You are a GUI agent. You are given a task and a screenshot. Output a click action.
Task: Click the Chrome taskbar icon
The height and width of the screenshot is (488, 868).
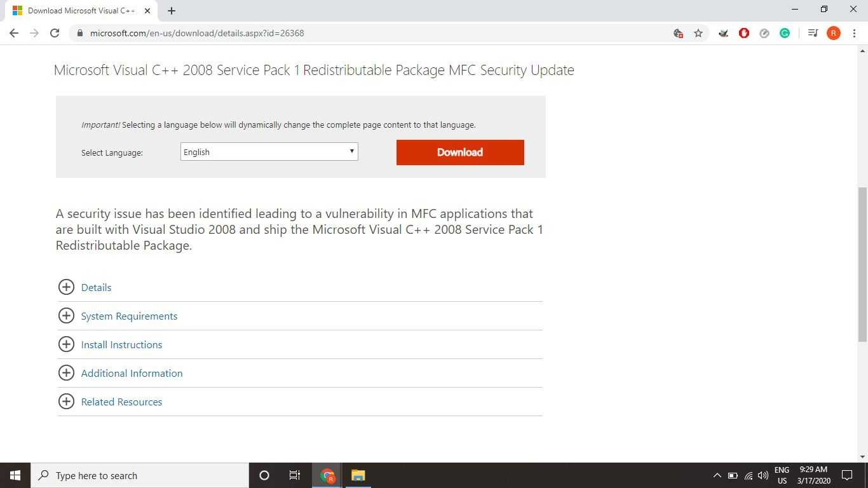(327, 475)
